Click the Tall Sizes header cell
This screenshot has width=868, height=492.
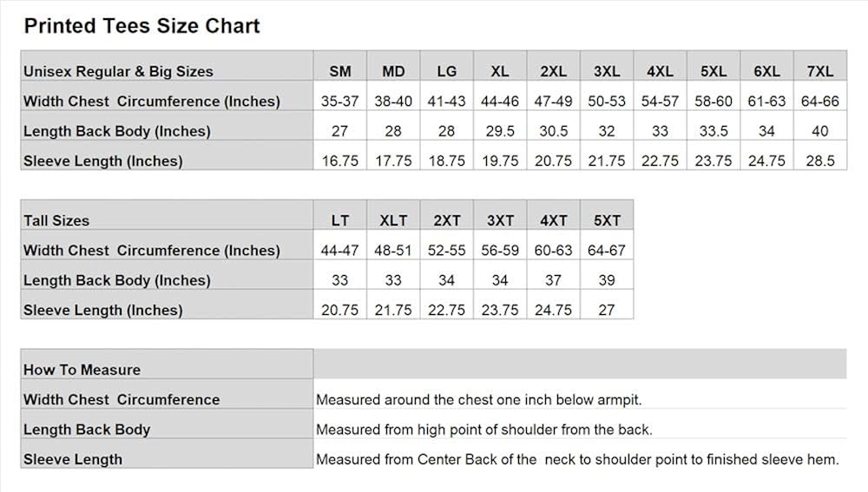[56, 220]
